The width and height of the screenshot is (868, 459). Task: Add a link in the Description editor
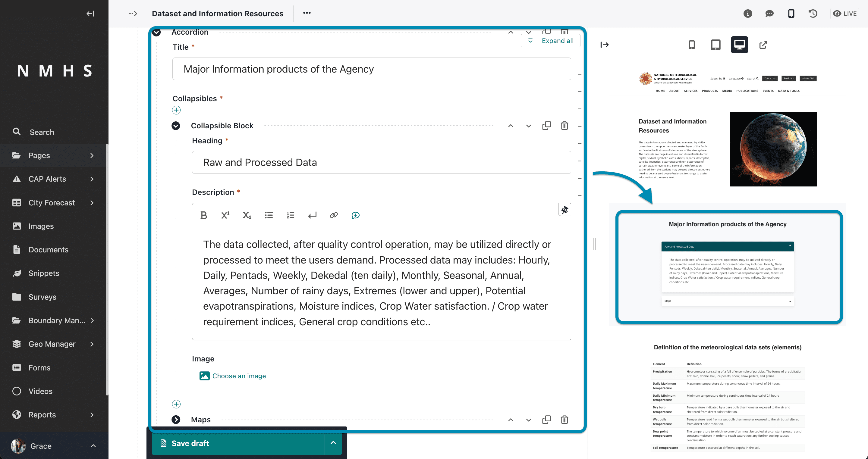click(334, 215)
